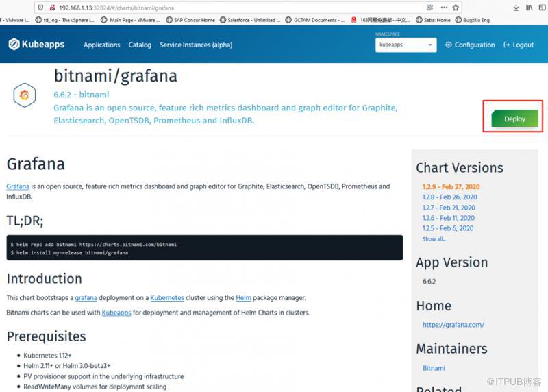Open the Salesforce - Unlimited bookmark

coord(250,20)
